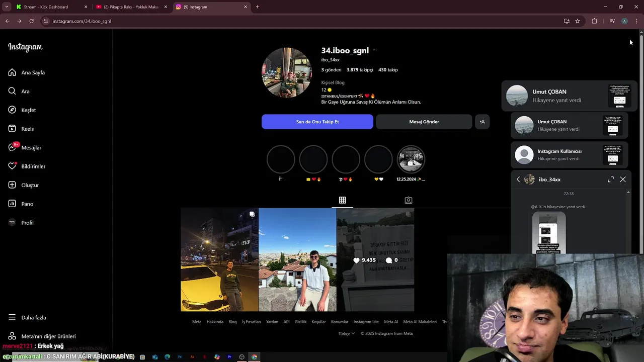This screenshot has height=362, width=644.
Task: Open the media control icon in toolbar
Action: 612,21
